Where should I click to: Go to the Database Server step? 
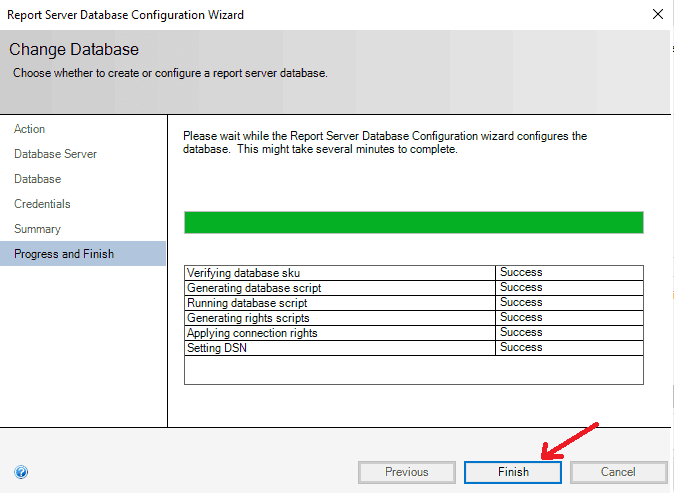55,154
